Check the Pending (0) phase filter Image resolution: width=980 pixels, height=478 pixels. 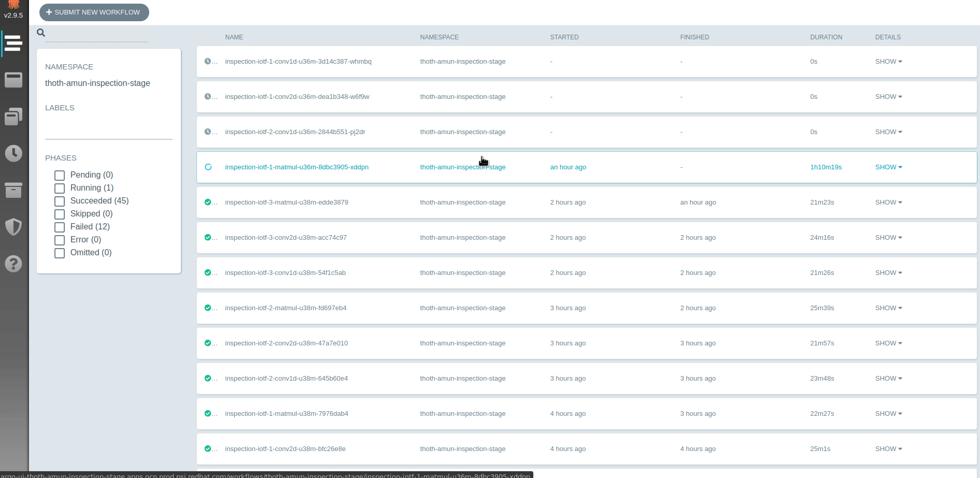[x=60, y=176]
